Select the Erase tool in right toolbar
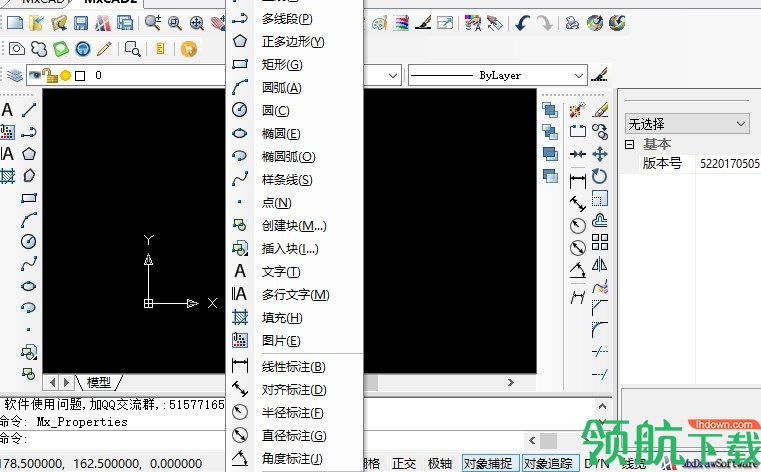Image resolution: width=761 pixels, height=472 pixels. click(600, 110)
